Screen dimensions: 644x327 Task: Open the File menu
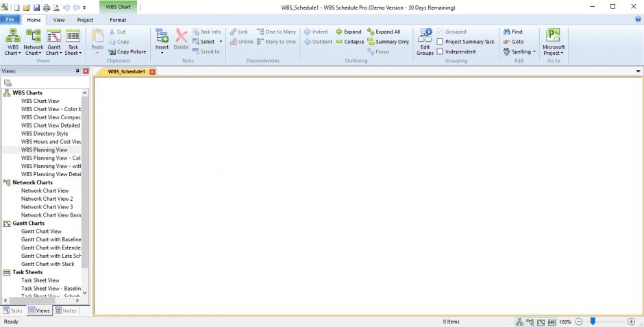[x=10, y=19]
